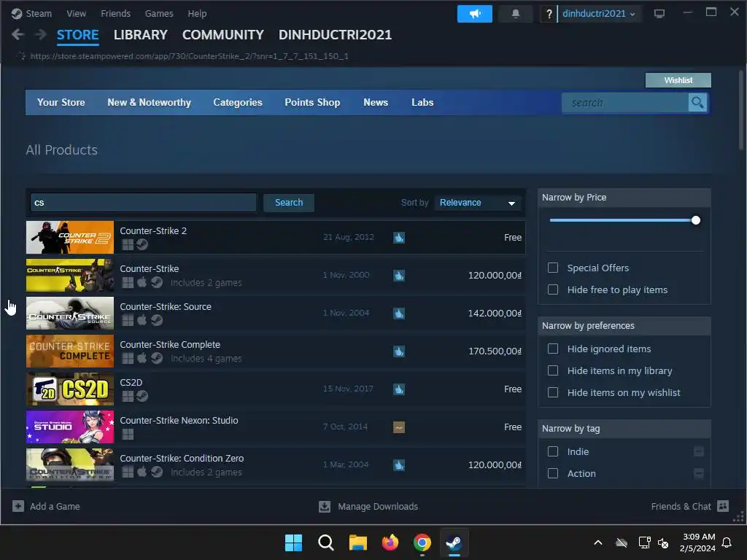Check Hide ignored items
747x560 pixels.
(553, 349)
